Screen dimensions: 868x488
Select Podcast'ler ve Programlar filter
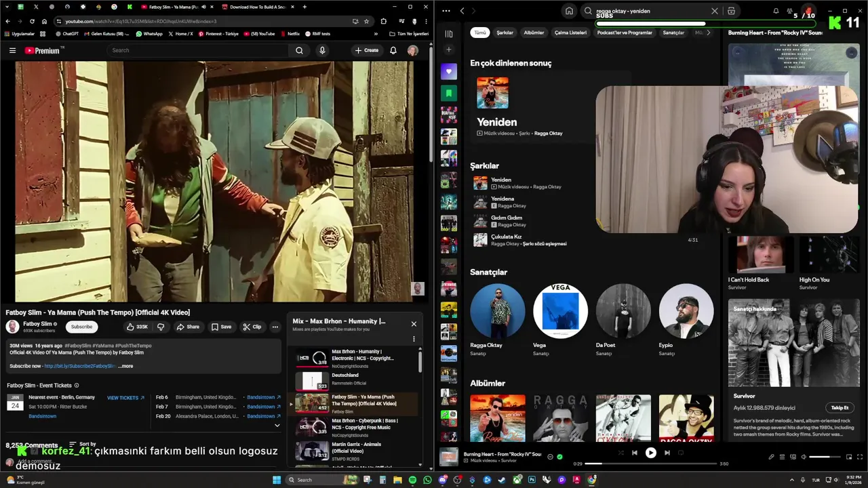pyautogui.click(x=625, y=33)
